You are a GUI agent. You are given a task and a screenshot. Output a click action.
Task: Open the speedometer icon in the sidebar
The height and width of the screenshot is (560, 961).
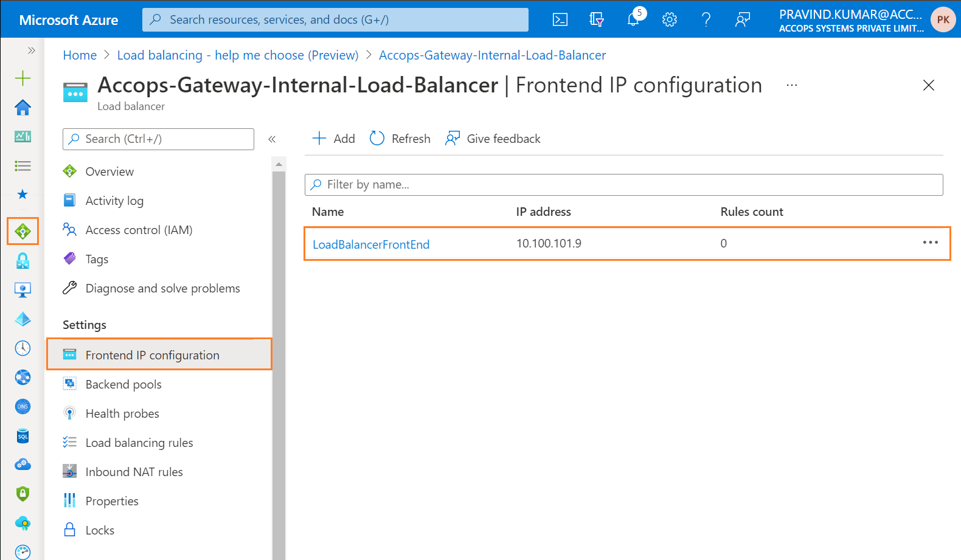pos(23,552)
